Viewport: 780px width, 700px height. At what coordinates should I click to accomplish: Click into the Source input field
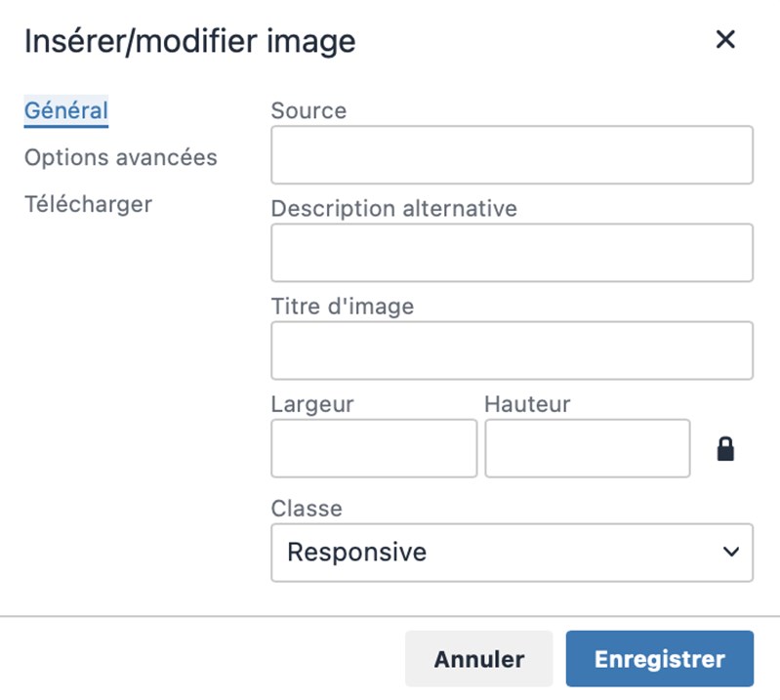coord(512,154)
